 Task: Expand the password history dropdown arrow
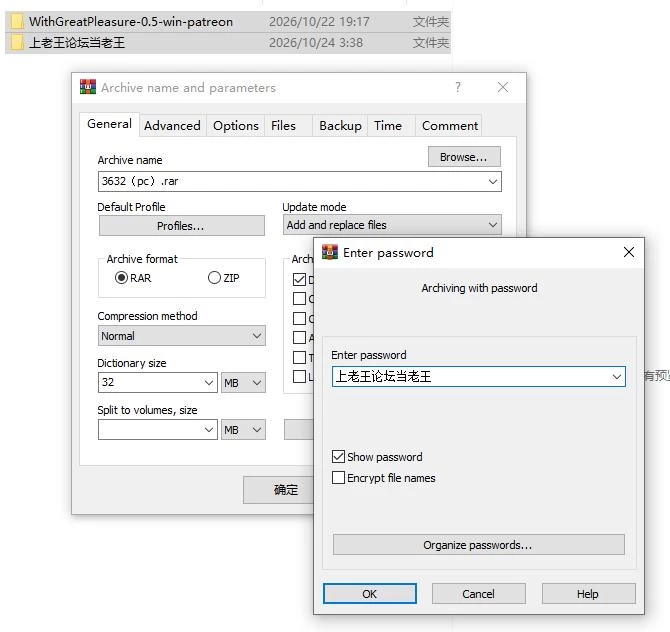[x=616, y=376]
